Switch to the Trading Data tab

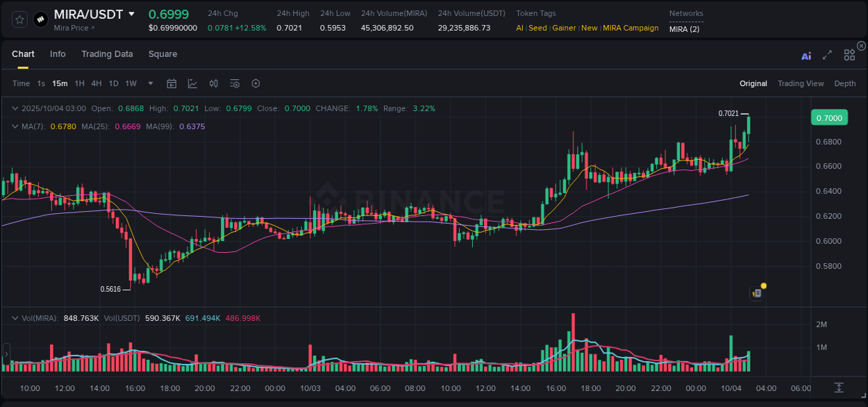click(x=107, y=53)
